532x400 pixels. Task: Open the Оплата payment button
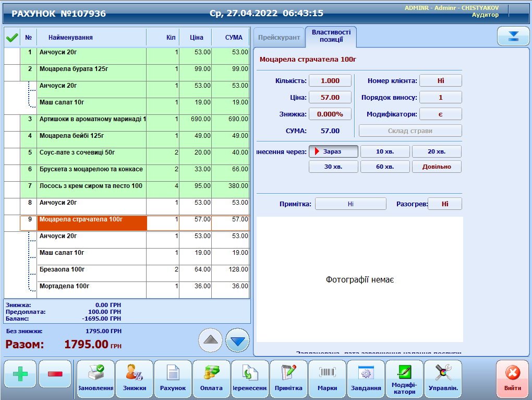click(211, 379)
